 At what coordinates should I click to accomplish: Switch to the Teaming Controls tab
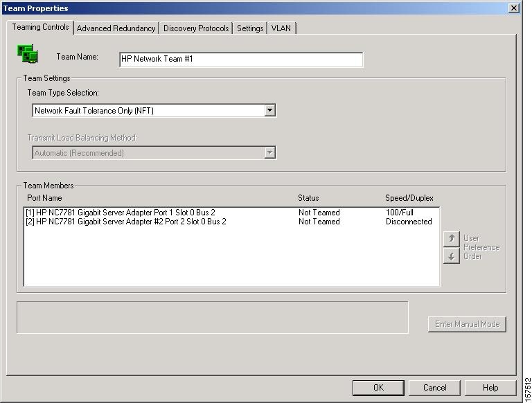[40, 27]
